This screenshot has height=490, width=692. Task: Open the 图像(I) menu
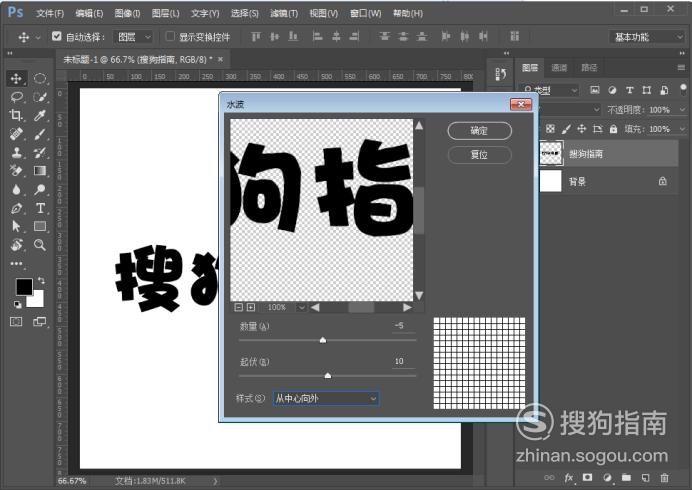pos(127,14)
